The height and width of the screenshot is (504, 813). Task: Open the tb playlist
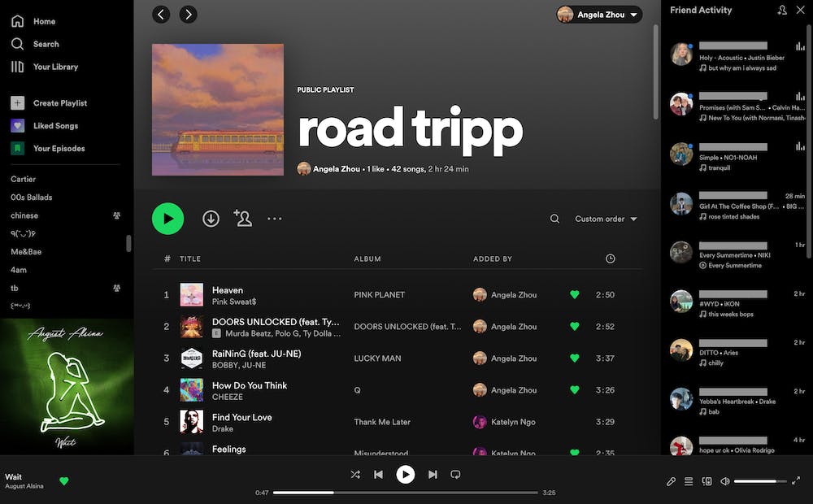tap(15, 288)
